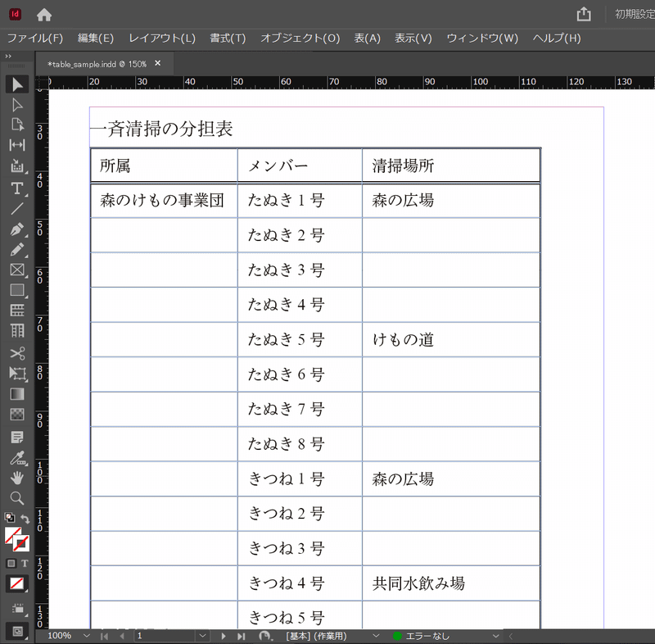Open the 表(A) menu
The image size is (655, 644).
368,38
